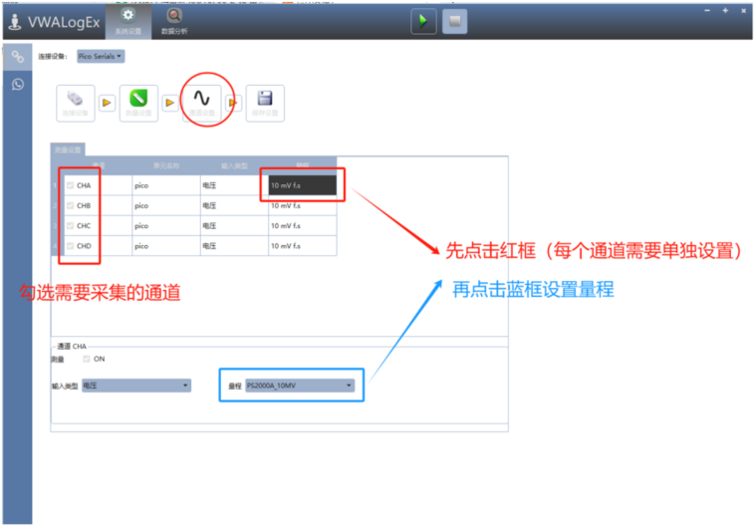Open the chat bubble sidebar icon
This screenshot has width=756, height=532.
tap(17, 85)
